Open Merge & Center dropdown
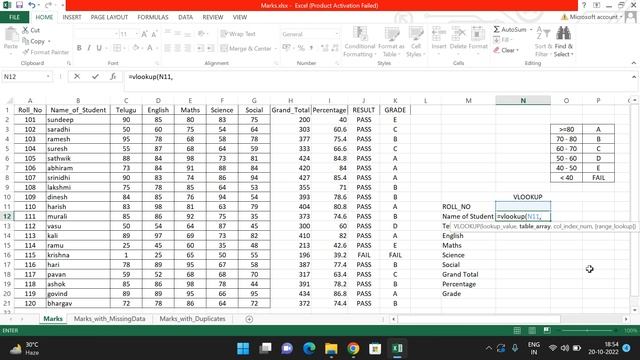The image size is (640, 360). (276, 49)
